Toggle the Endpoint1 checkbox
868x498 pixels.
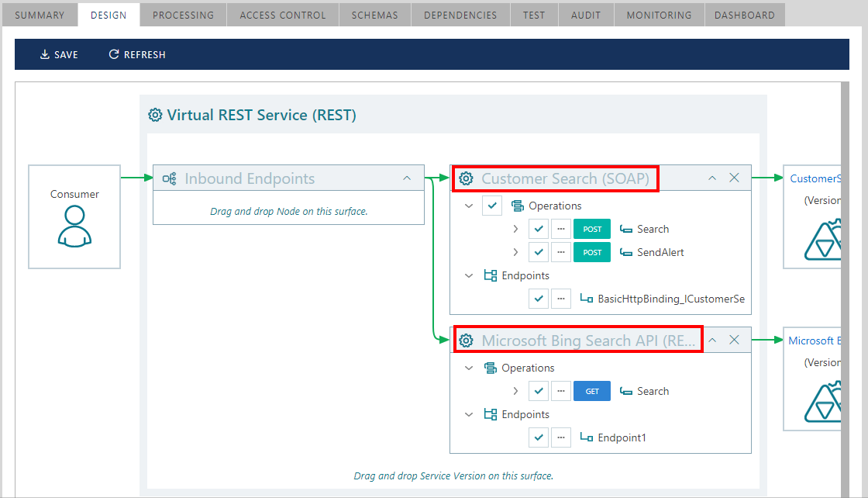[x=539, y=437]
